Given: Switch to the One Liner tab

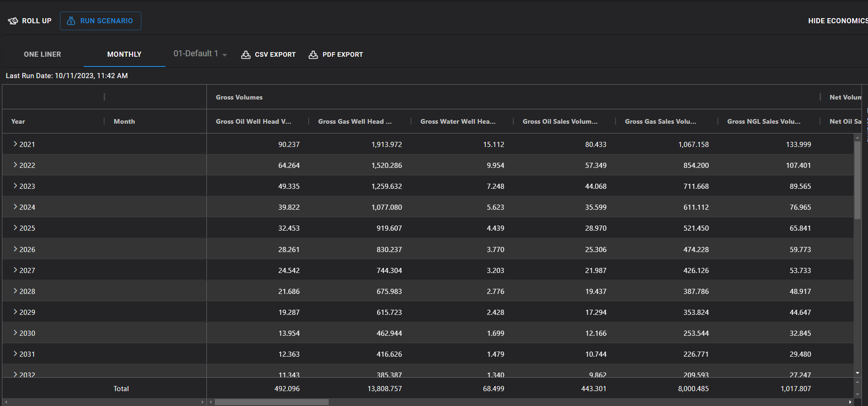Looking at the screenshot, I should tap(42, 54).
